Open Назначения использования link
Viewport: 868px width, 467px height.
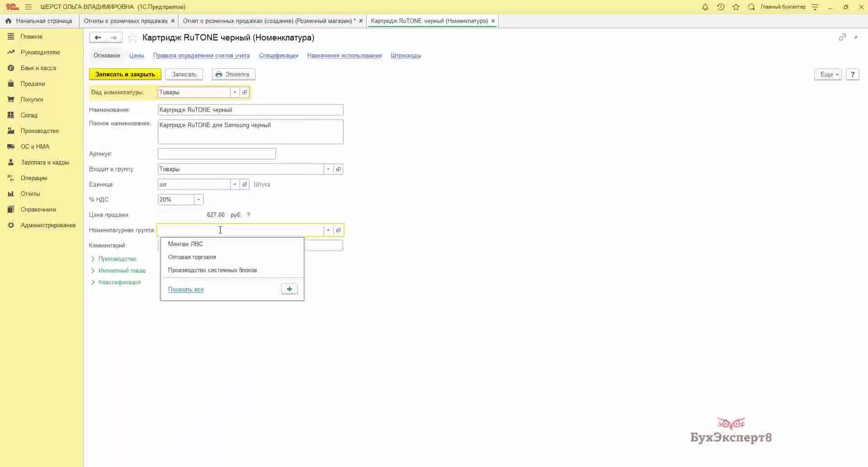coord(344,56)
